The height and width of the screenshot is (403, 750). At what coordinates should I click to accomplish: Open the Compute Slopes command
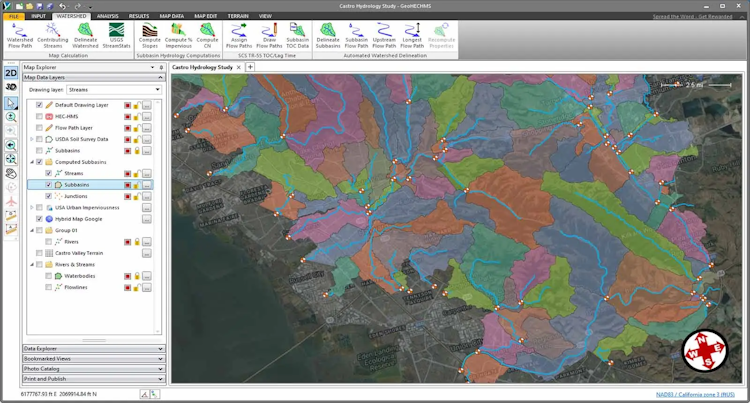(150, 35)
